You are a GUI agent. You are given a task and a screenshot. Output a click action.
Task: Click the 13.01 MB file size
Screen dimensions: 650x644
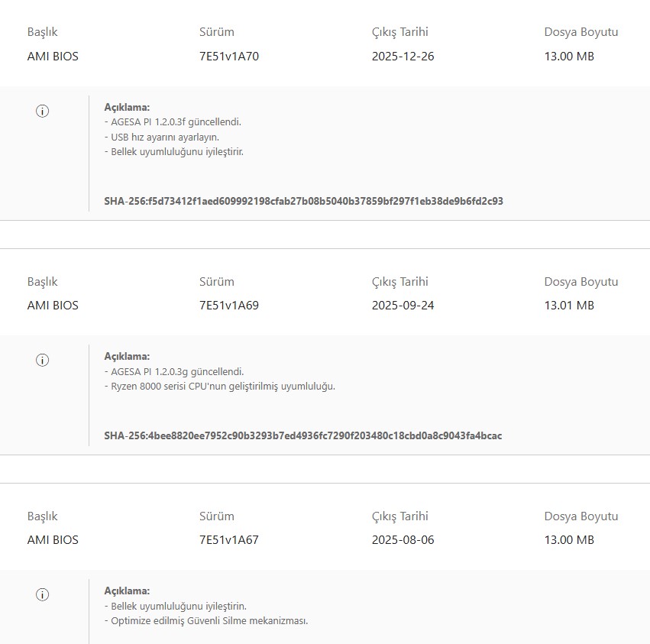(568, 306)
